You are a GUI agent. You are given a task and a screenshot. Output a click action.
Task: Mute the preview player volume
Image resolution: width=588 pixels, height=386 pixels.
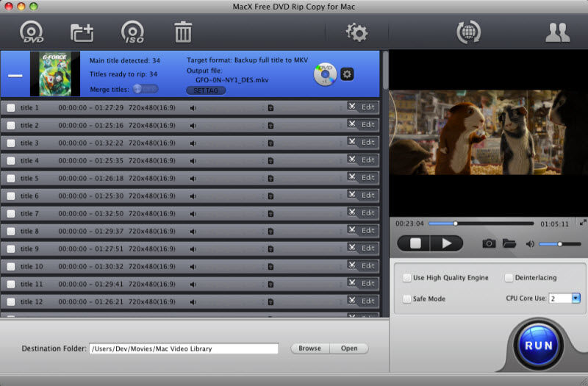(529, 244)
